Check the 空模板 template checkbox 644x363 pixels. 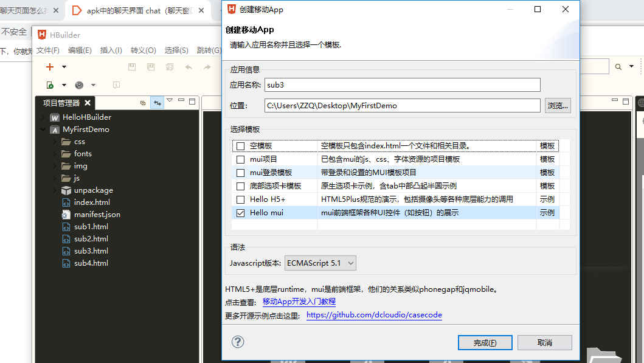[241, 146]
